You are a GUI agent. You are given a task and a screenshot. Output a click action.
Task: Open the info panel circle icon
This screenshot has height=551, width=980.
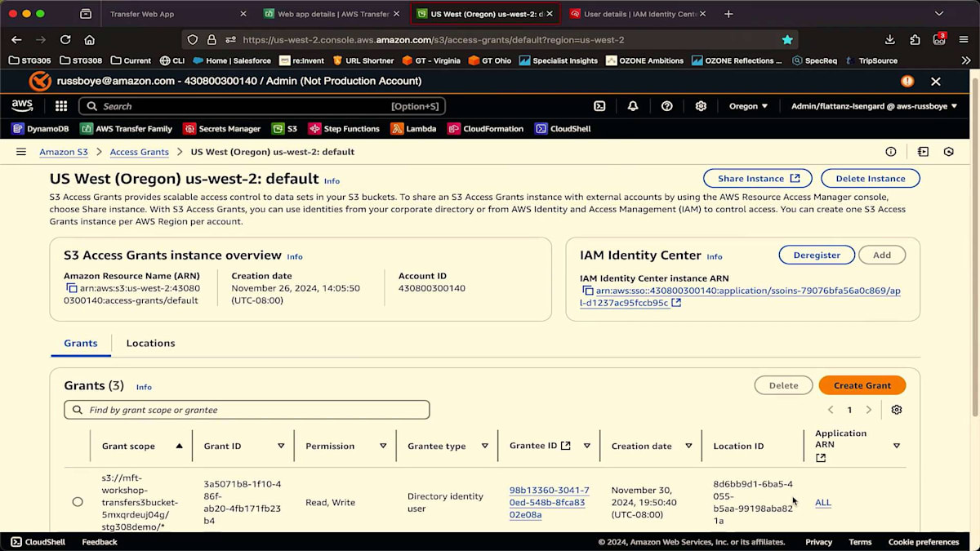pos(891,152)
